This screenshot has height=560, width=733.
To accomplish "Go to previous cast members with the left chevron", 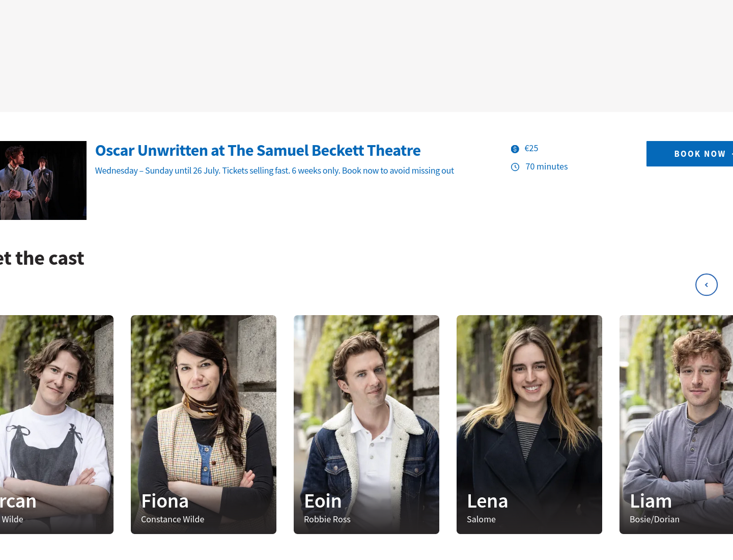I will (707, 285).
